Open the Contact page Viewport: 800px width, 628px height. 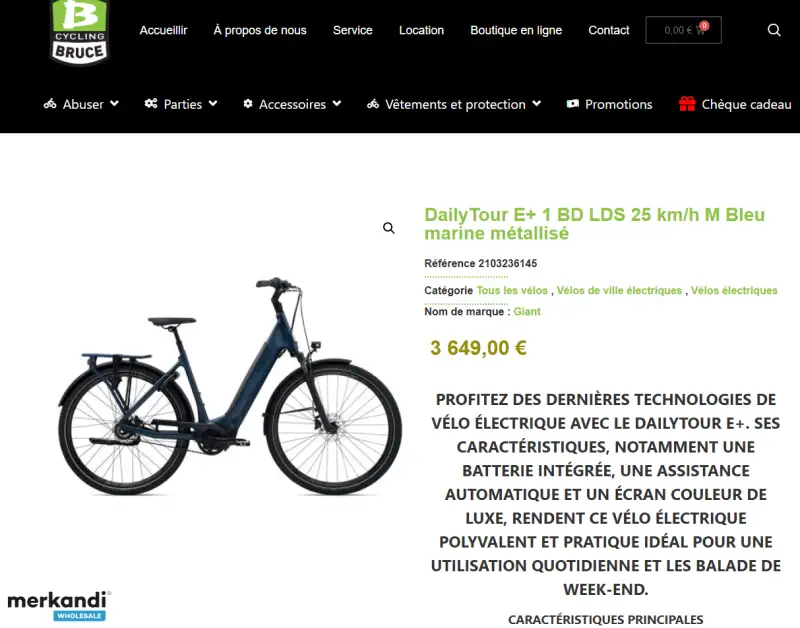[609, 30]
